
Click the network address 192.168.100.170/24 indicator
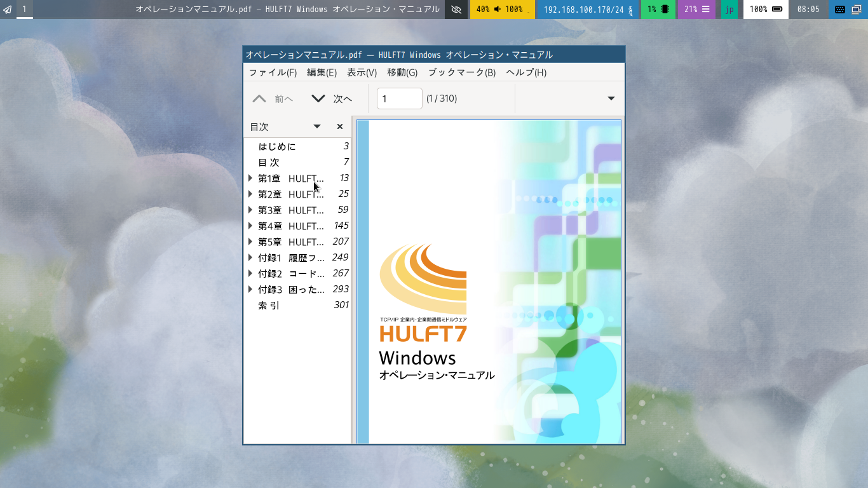coord(588,10)
